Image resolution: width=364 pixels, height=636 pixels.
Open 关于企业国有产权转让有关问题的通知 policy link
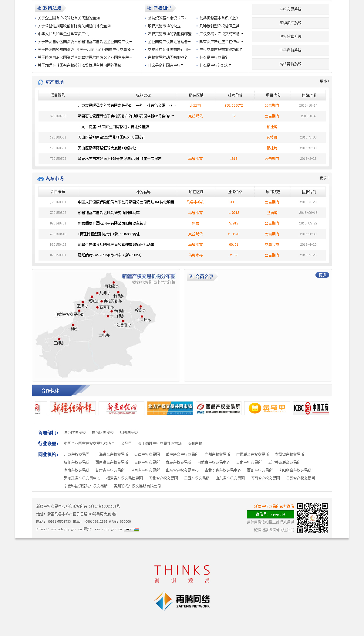(x=69, y=18)
